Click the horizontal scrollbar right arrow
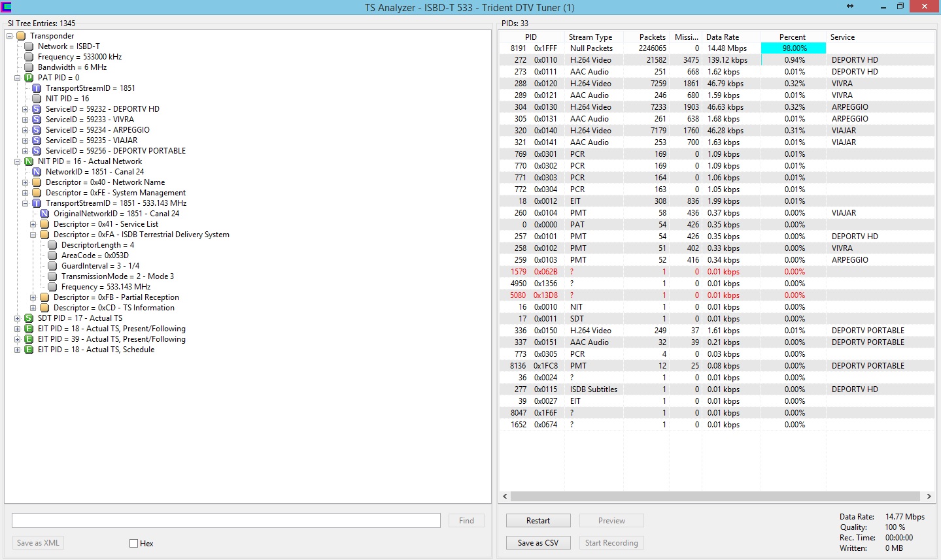The width and height of the screenshot is (941, 560). tap(929, 497)
